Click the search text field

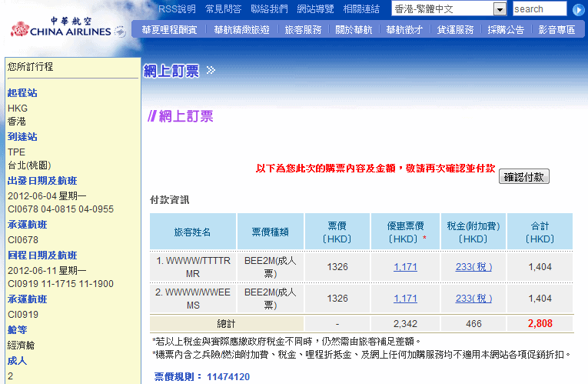click(x=539, y=9)
